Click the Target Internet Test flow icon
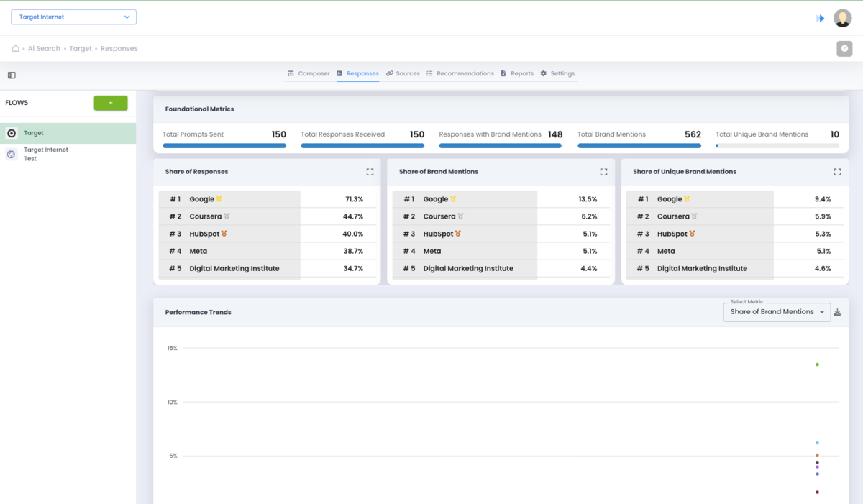The width and height of the screenshot is (863, 504). pos(12,154)
